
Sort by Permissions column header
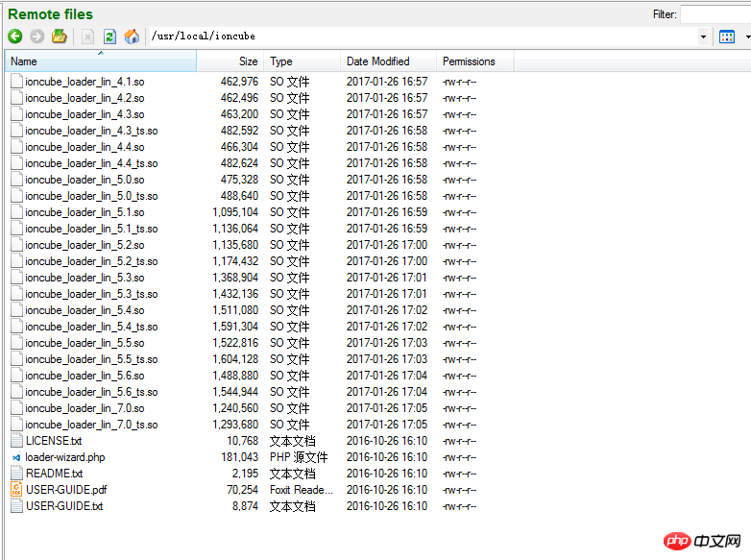pyautogui.click(x=474, y=61)
